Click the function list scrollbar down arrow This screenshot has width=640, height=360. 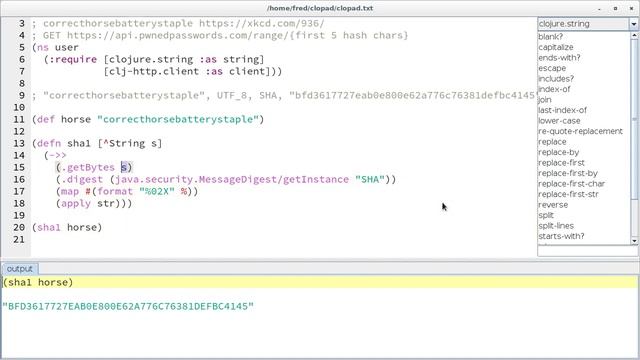pos(634,241)
